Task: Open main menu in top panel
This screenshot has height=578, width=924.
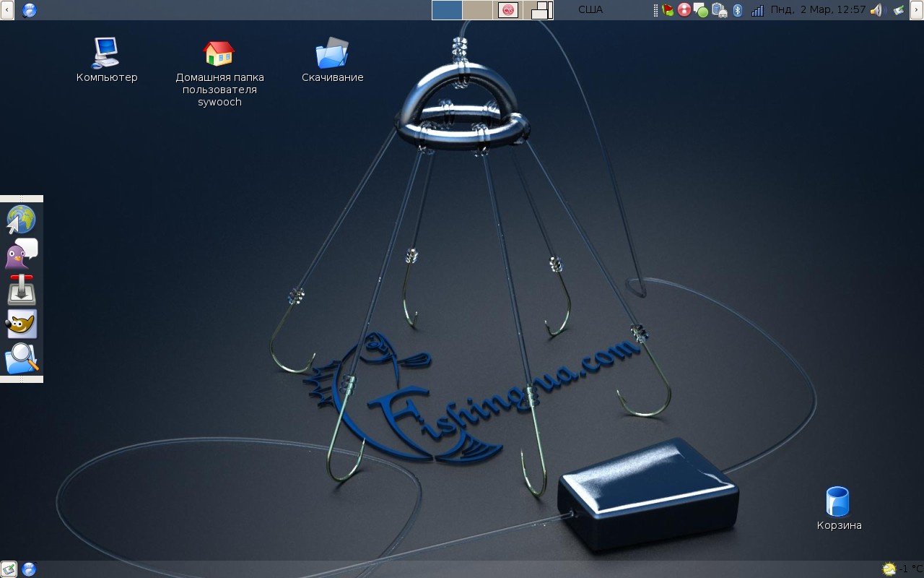Action: [x=30, y=10]
